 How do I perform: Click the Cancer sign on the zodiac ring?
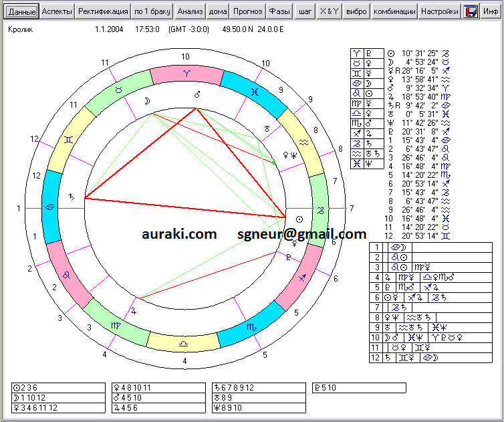49,208
